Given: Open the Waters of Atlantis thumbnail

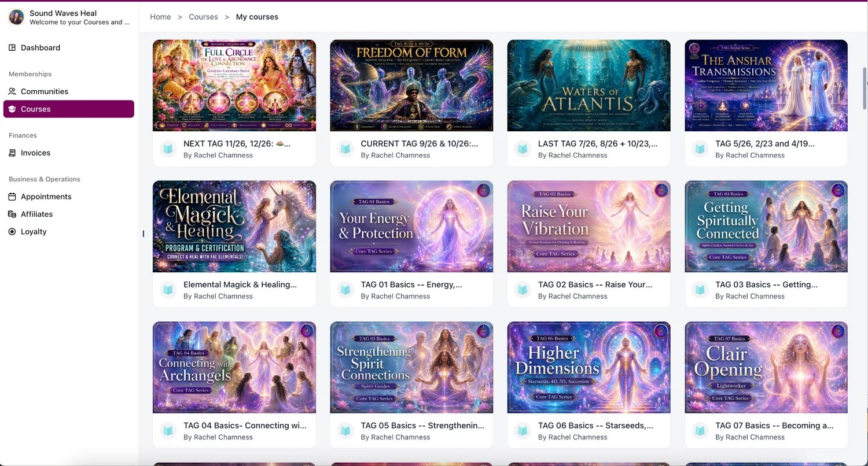Looking at the screenshot, I should click(x=589, y=86).
